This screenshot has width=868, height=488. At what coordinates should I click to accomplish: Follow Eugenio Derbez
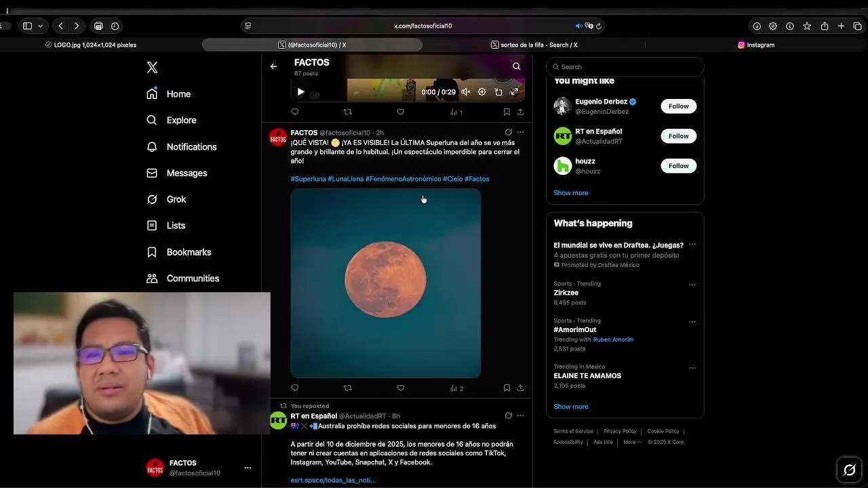[x=678, y=106]
